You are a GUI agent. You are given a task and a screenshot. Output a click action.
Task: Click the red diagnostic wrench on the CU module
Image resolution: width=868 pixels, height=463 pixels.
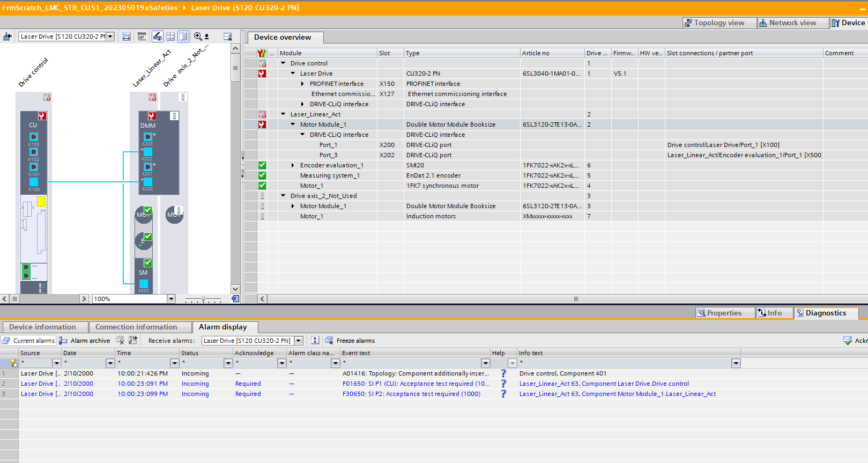tap(42, 116)
